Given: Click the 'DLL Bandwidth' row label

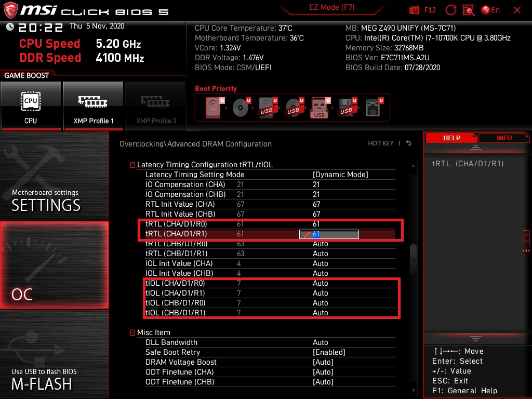Looking at the screenshot, I should 171,342.
